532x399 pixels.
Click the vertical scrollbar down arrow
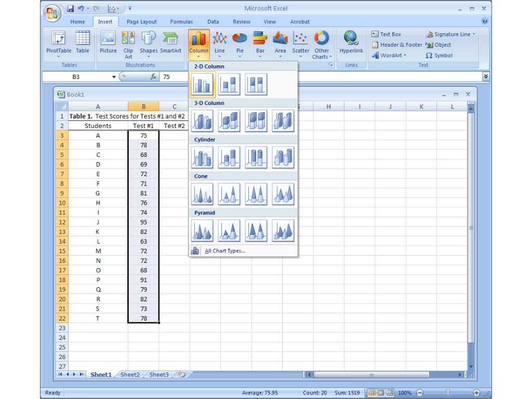[471, 367]
